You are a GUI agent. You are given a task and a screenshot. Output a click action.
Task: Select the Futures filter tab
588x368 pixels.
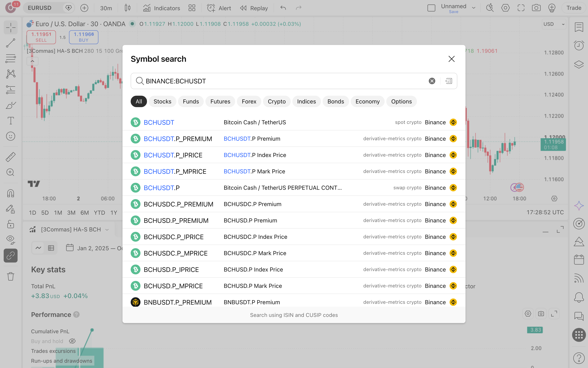(x=220, y=101)
